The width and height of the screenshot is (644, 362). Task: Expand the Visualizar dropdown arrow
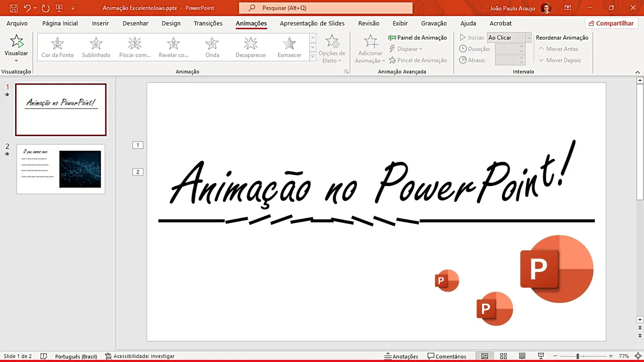click(17, 60)
